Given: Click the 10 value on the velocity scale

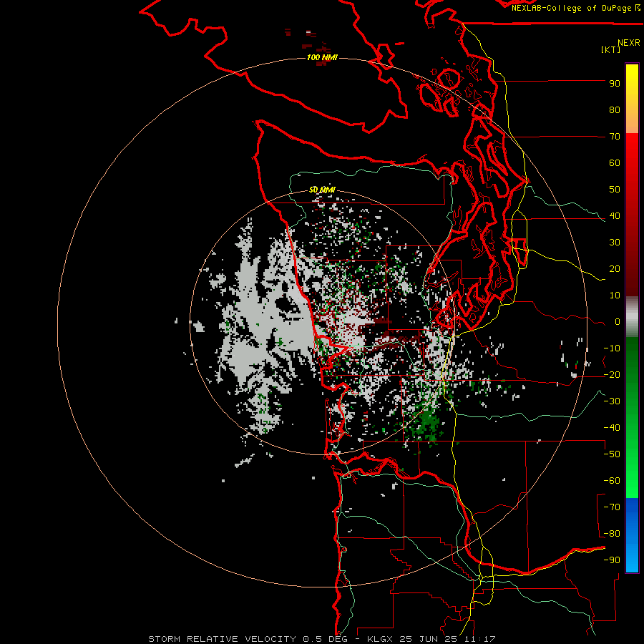Looking at the screenshot, I should click(615, 296).
